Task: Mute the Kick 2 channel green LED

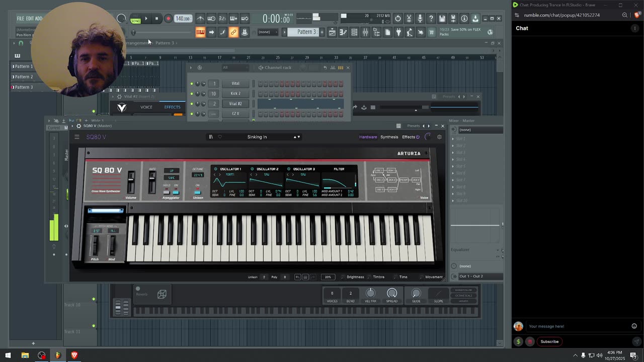Action: point(192,94)
